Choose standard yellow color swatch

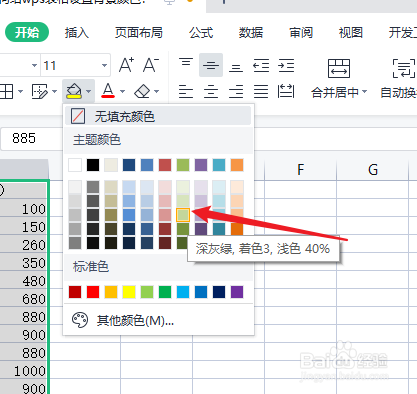coord(129,292)
